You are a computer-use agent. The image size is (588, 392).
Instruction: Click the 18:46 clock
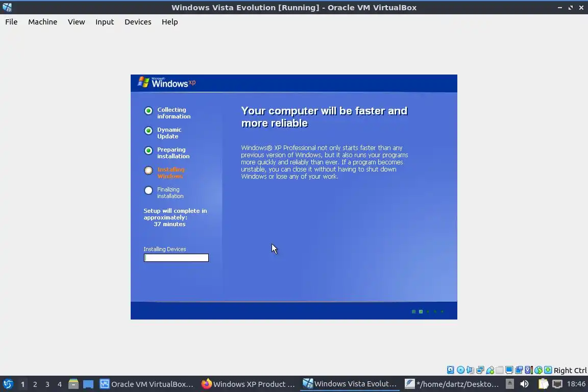click(576, 384)
